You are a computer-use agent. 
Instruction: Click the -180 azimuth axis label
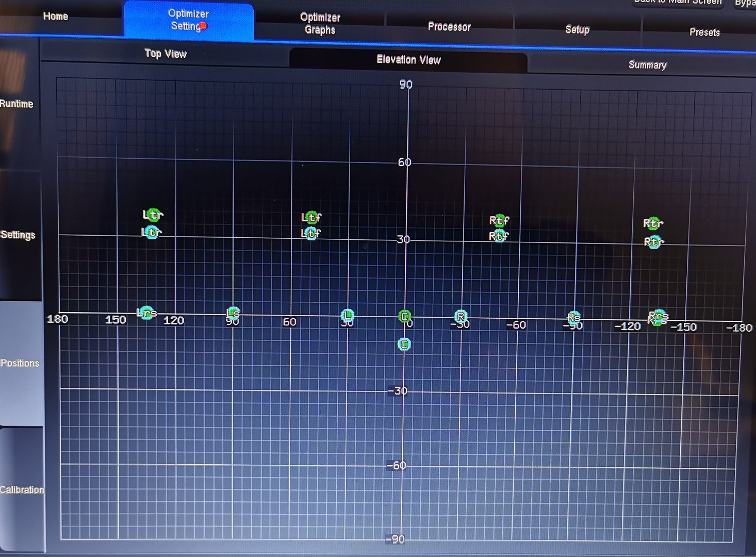click(x=739, y=327)
